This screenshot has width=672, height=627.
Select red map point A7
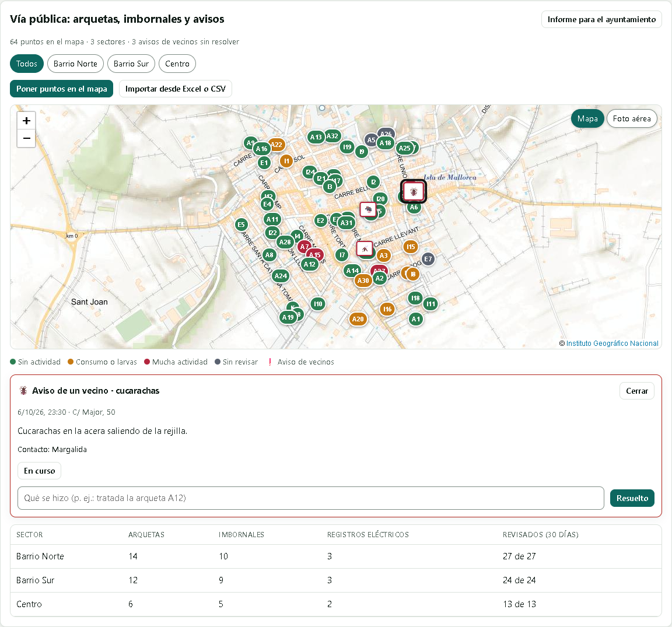click(x=304, y=247)
